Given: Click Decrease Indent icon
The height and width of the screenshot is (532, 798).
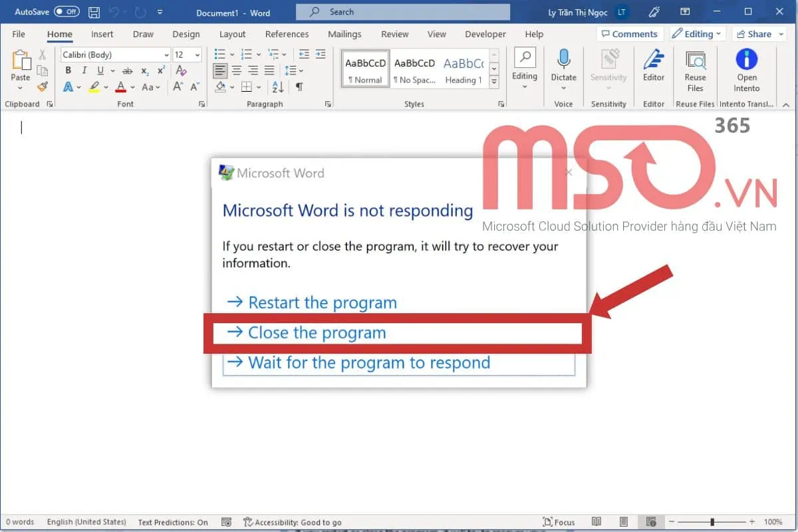Looking at the screenshot, I should click(x=304, y=55).
